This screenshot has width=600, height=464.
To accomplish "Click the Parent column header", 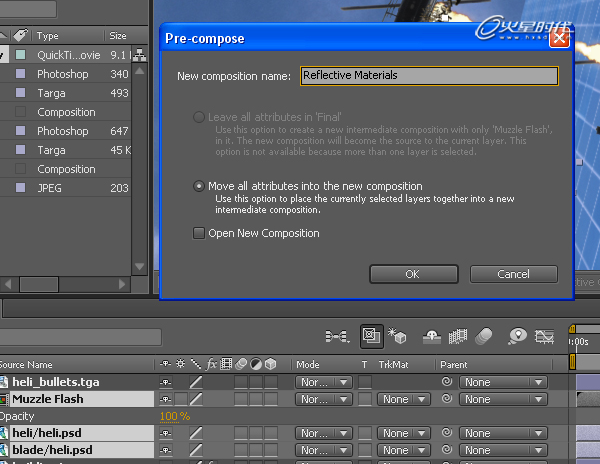I will click(454, 365).
